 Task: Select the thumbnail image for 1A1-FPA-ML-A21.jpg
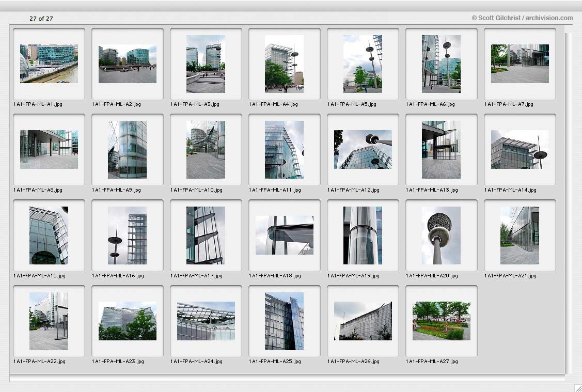pyautogui.click(x=520, y=236)
